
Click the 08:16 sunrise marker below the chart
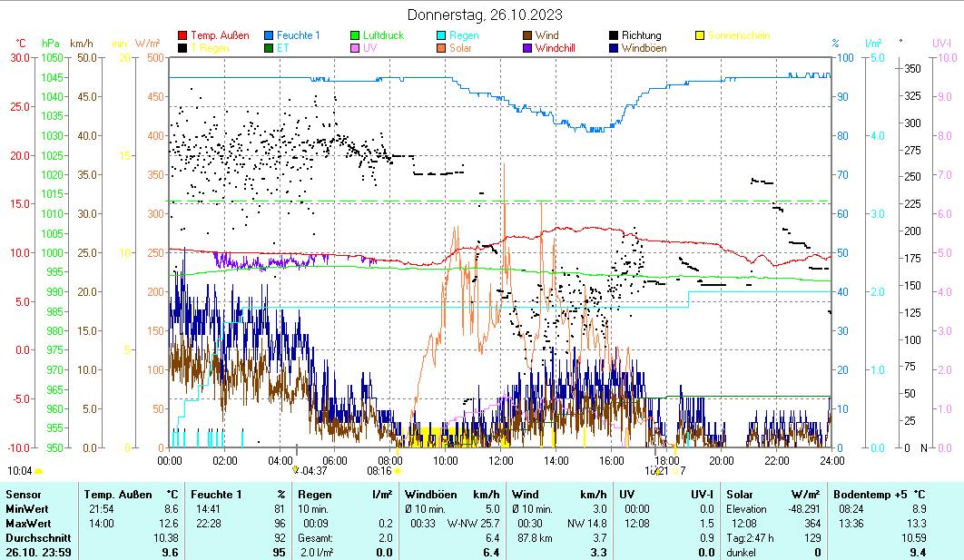click(398, 471)
